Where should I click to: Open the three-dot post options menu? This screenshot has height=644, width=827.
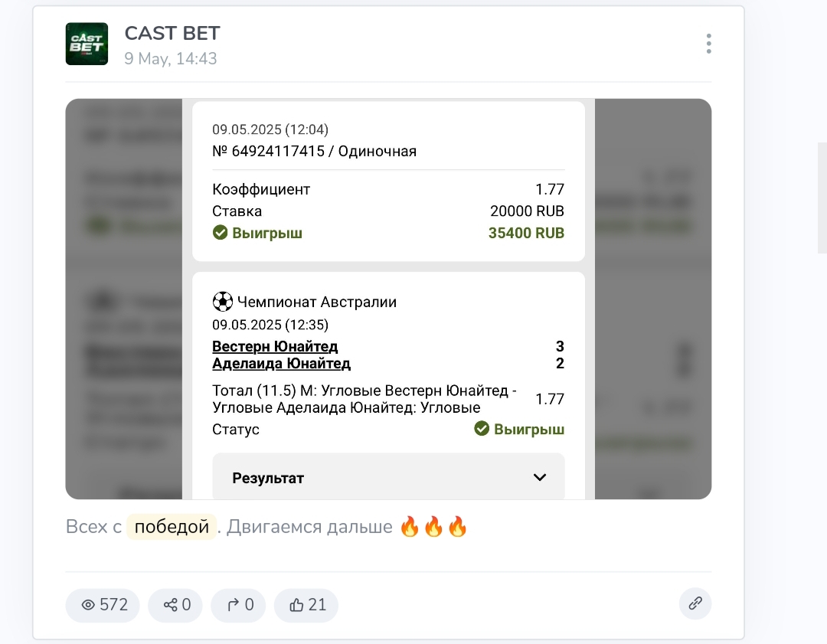point(709,44)
